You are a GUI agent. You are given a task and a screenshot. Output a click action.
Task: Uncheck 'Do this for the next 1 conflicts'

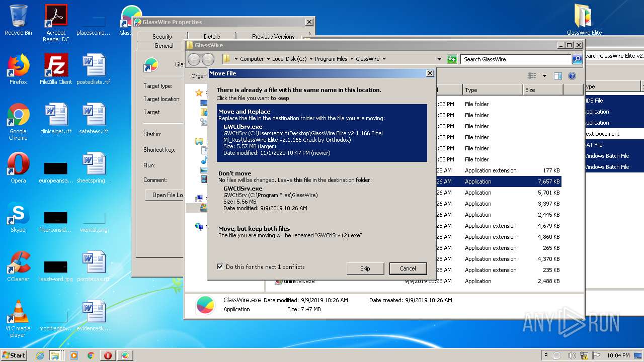(x=220, y=267)
